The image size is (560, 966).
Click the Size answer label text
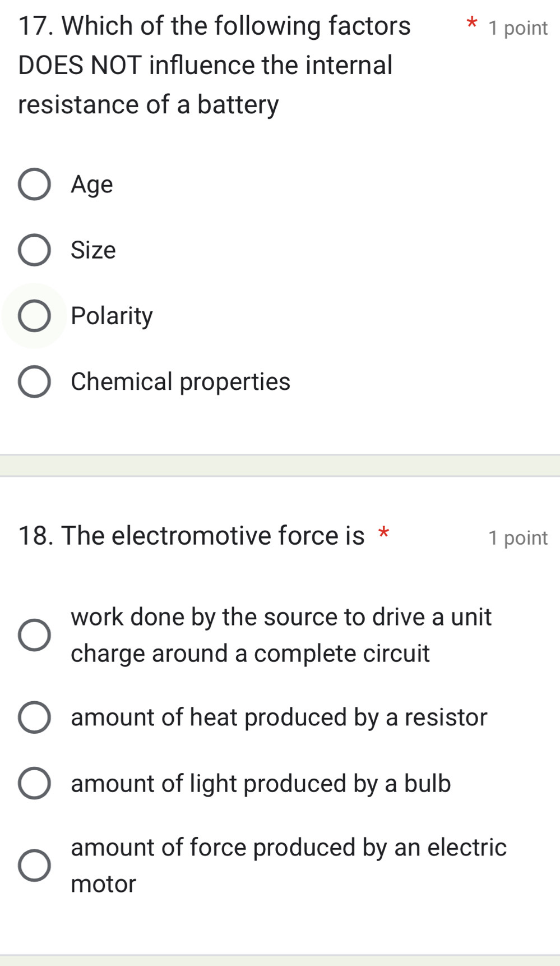point(93,250)
